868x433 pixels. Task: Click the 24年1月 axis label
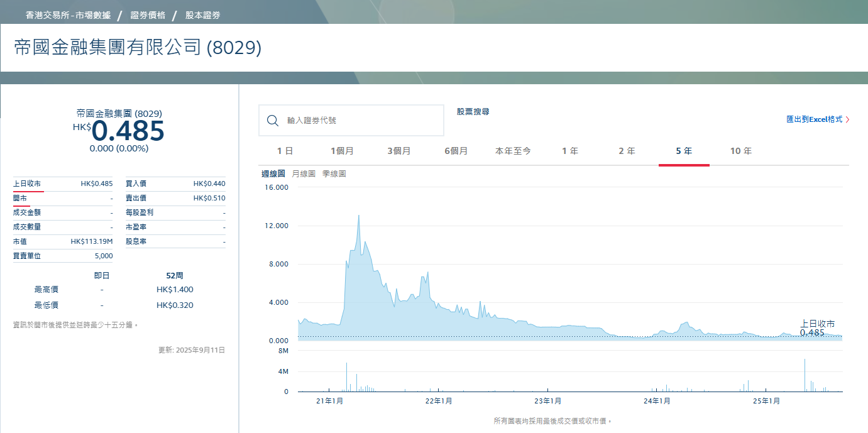coord(656,401)
